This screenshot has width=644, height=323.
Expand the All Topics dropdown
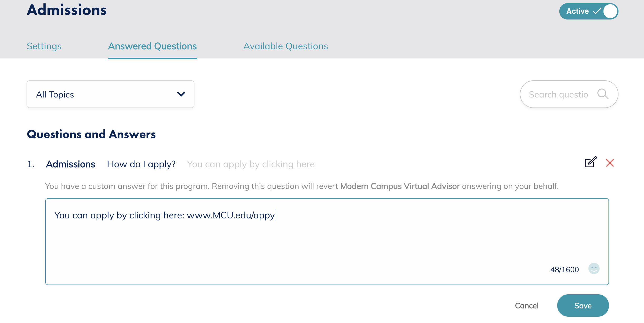[110, 94]
